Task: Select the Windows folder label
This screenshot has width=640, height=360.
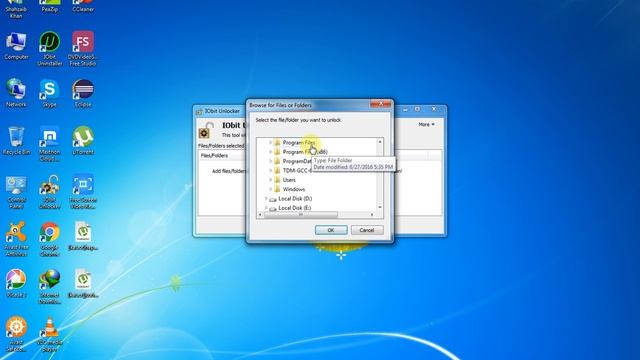Action: click(294, 189)
